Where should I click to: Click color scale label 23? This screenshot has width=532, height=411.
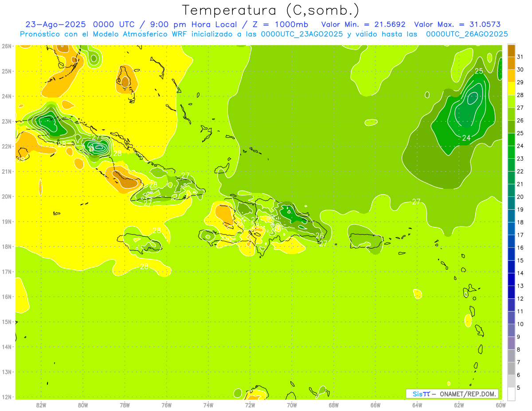(x=520, y=158)
